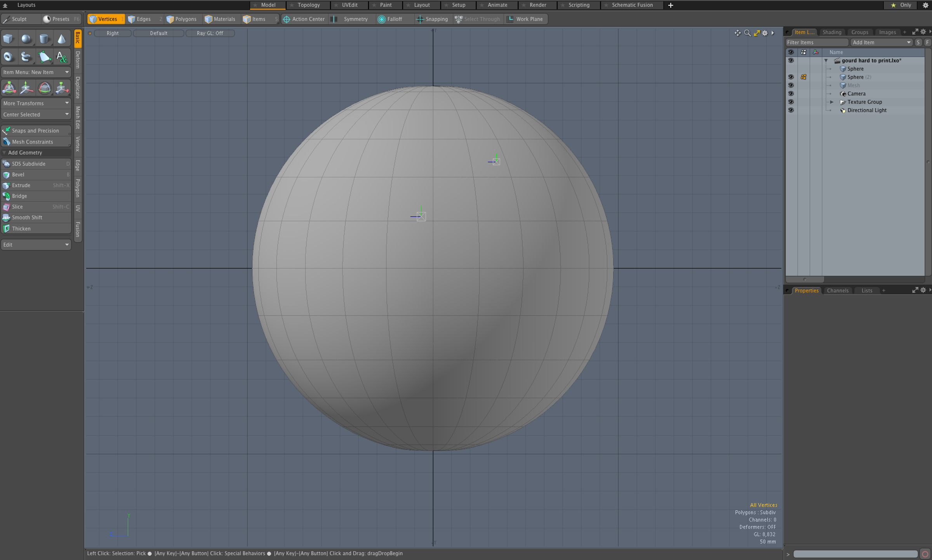Click the viewport pan arrows icon
The height and width of the screenshot is (560, 932).
tap(737, 33)
